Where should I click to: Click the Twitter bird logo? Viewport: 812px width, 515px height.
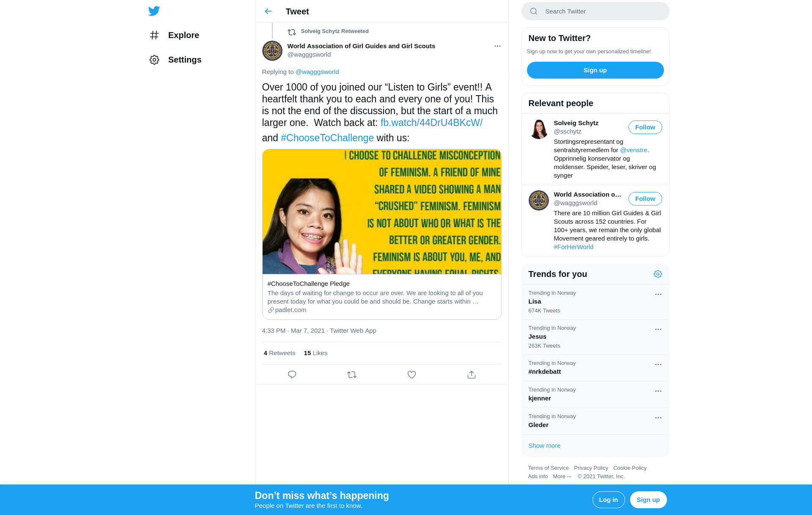[x=154, y=11]
